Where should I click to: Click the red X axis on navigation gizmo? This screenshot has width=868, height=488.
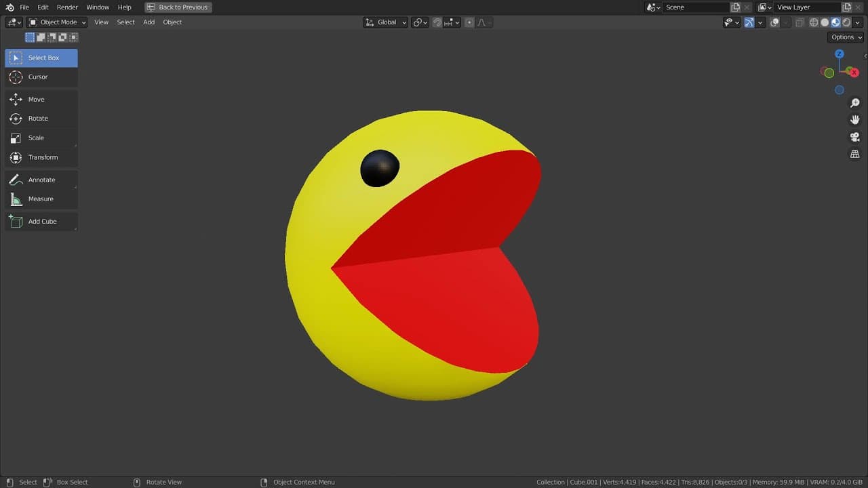tap(854, 73)
